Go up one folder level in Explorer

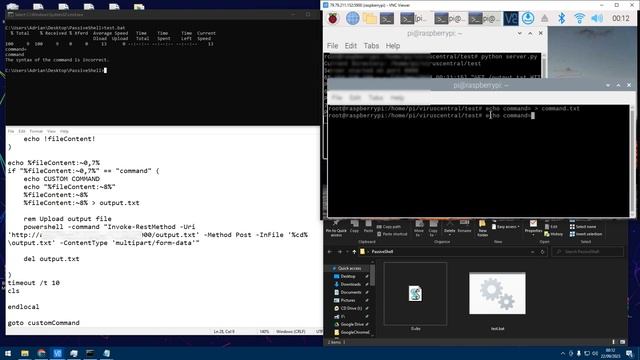tap(354, 252)
